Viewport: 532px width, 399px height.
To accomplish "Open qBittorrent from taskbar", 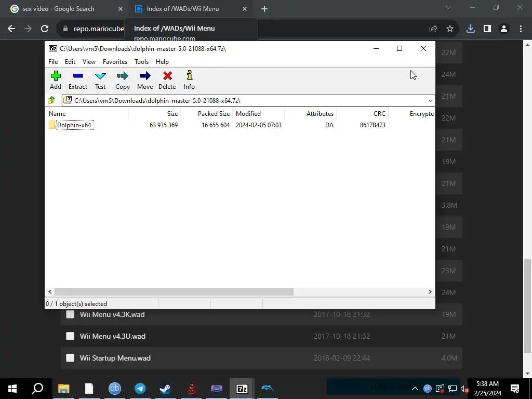I will pyautogui.click(x=115, y=389).
